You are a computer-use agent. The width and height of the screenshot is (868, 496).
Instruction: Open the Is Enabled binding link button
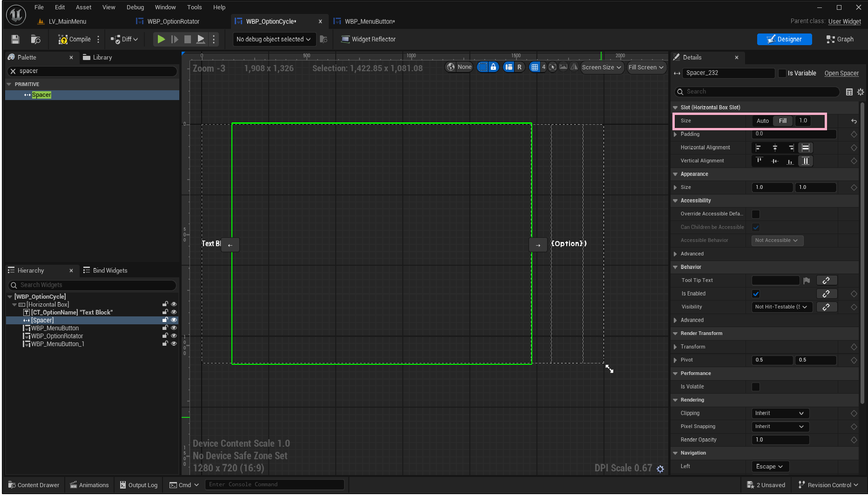827,294
